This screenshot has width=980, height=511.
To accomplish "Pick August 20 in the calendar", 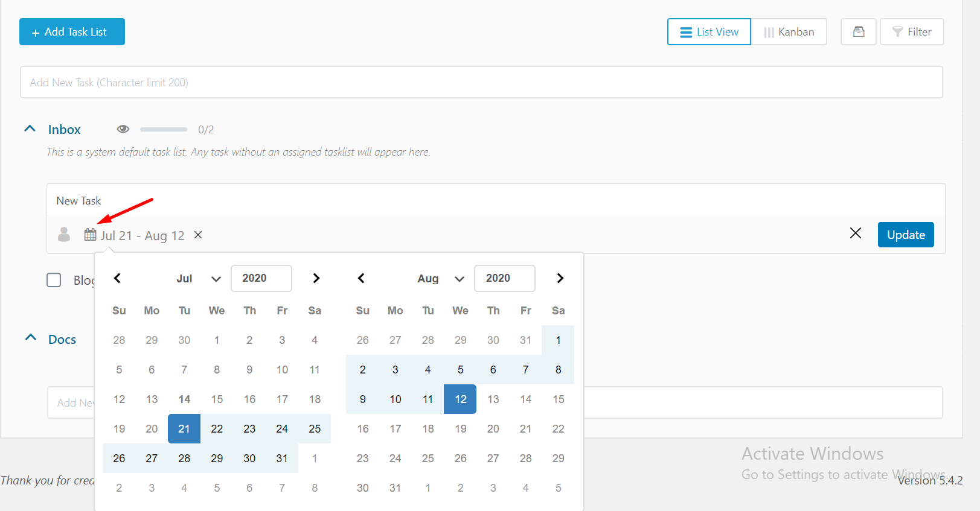I will 493,429.
